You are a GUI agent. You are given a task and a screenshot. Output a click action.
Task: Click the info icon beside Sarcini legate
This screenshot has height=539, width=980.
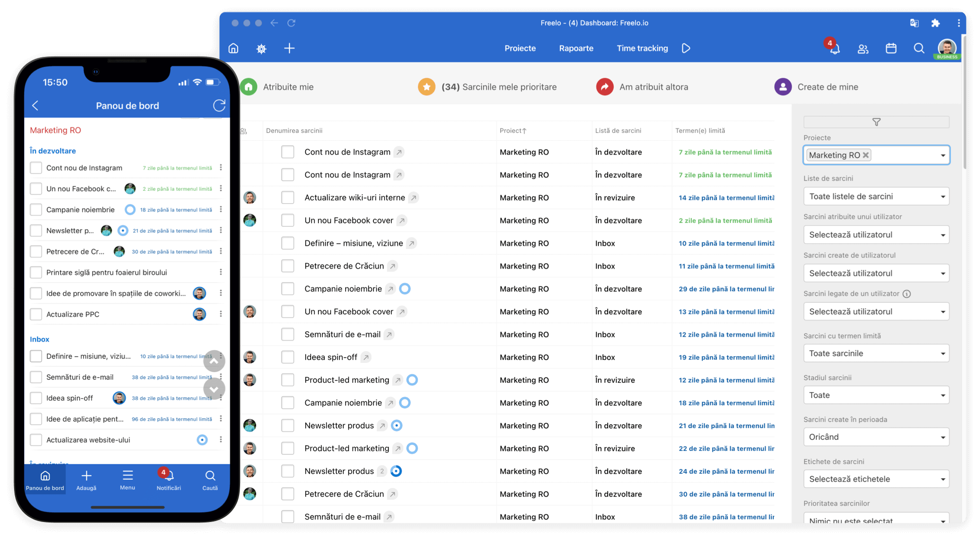907,293
